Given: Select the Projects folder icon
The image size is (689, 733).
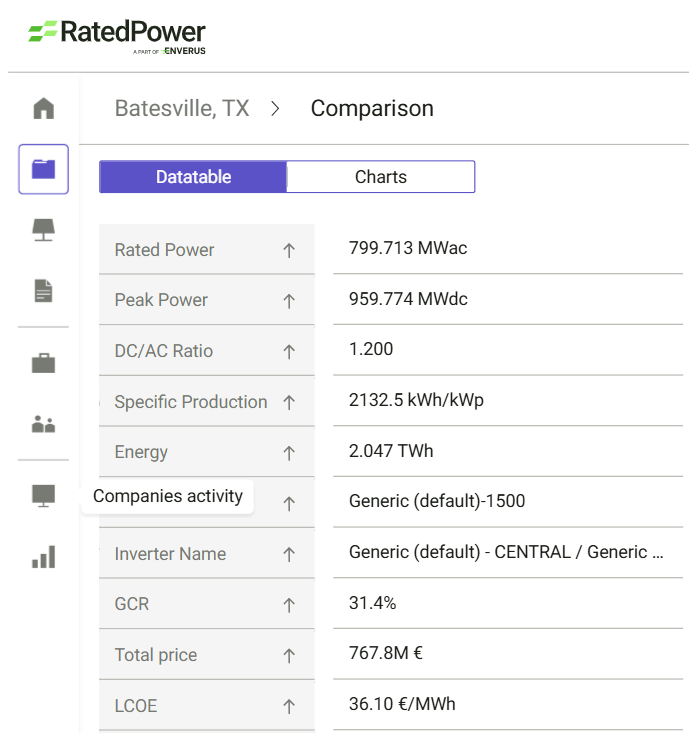Looking at the screenshot, I should [x=43, y=169].
